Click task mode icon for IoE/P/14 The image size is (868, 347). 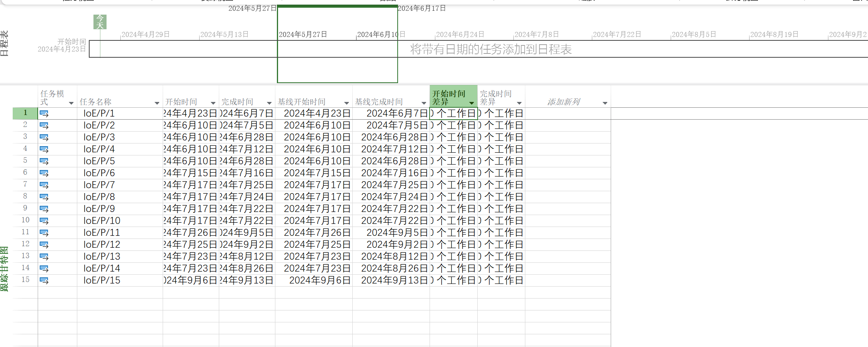click(44, 269)
